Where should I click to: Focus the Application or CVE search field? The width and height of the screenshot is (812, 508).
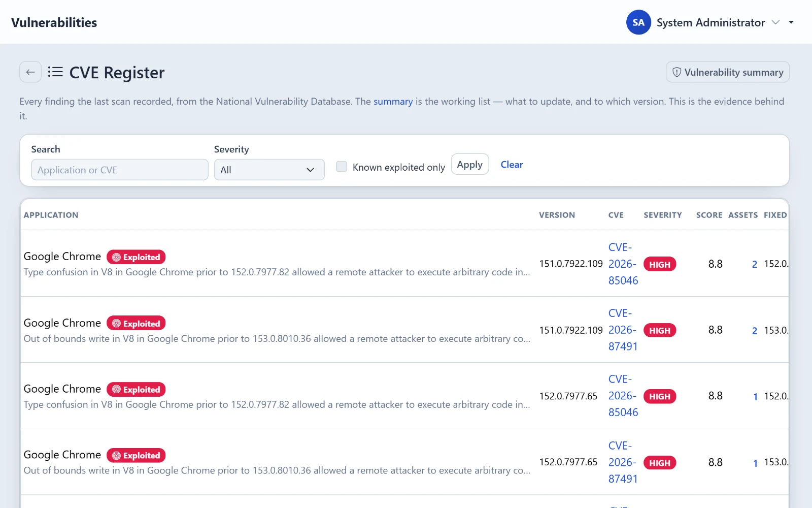point(120,170)
